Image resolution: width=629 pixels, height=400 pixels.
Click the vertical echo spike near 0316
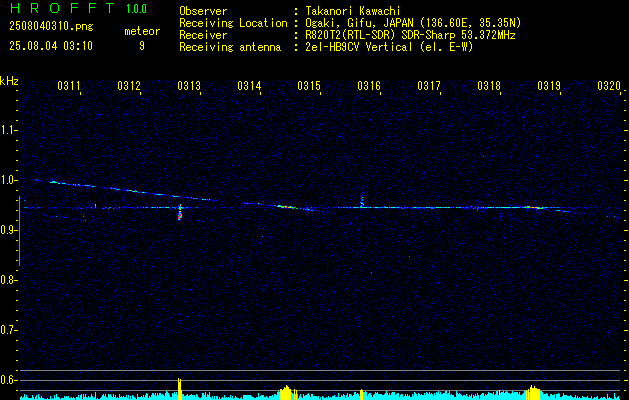[x=362, y=199]
